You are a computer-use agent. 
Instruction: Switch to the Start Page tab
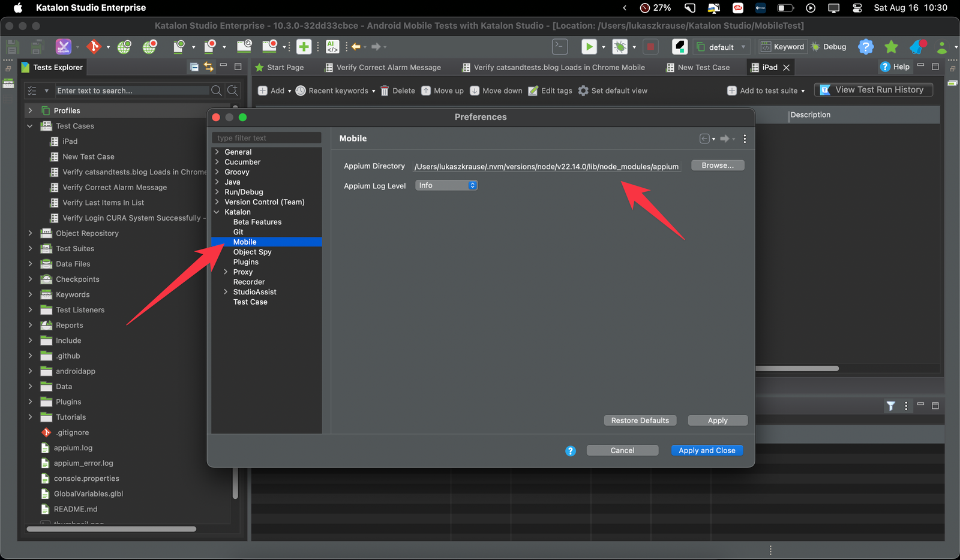(280, 67)
